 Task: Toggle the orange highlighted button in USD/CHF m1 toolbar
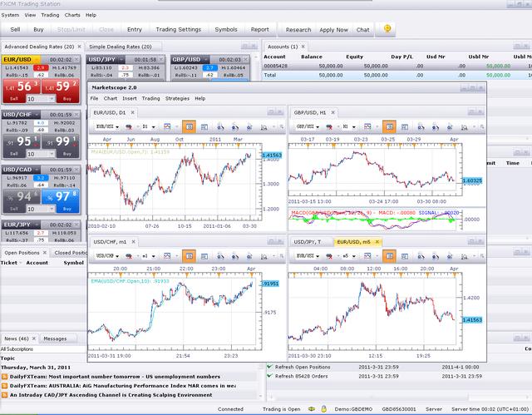[189, 256]
